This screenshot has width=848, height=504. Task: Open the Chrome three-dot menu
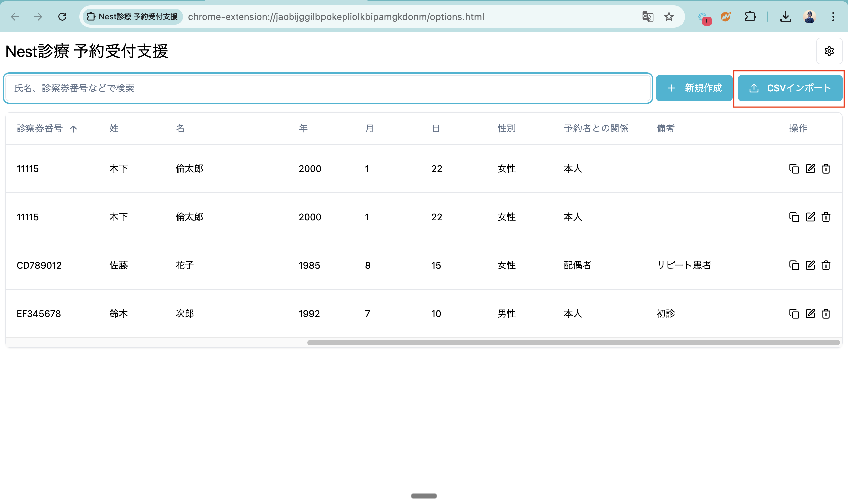coord(833,16)
